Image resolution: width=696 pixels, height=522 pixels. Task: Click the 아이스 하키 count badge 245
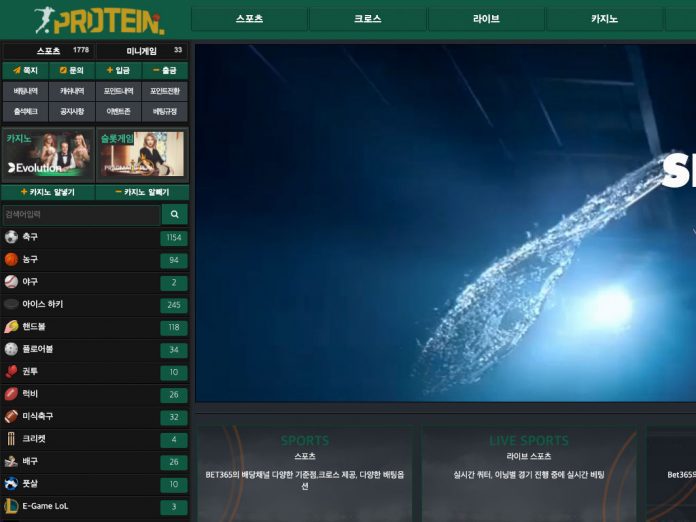tap(174, 305)
